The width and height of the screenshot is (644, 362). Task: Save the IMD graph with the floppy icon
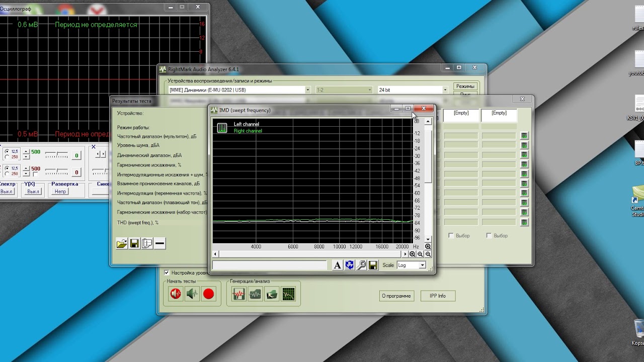(x=373, y=265)
